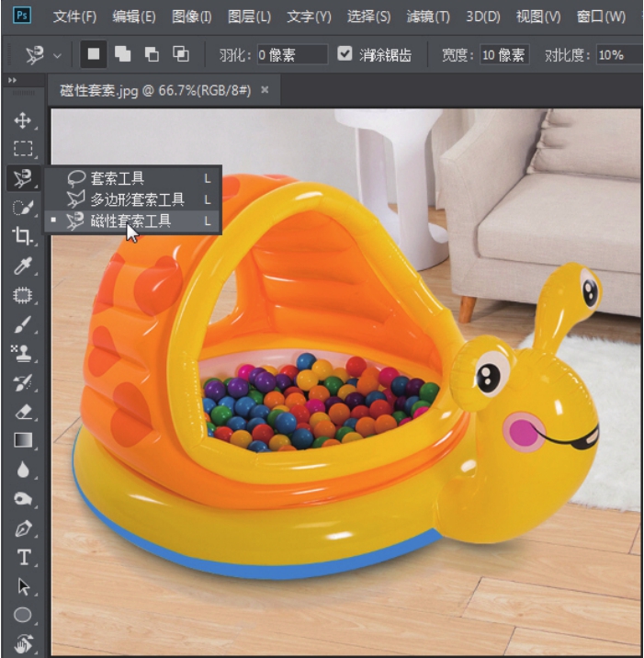Select the Horizontal Type tool
Screen dimensions: 644x658
pyautogui.click(x=24, y=557)
